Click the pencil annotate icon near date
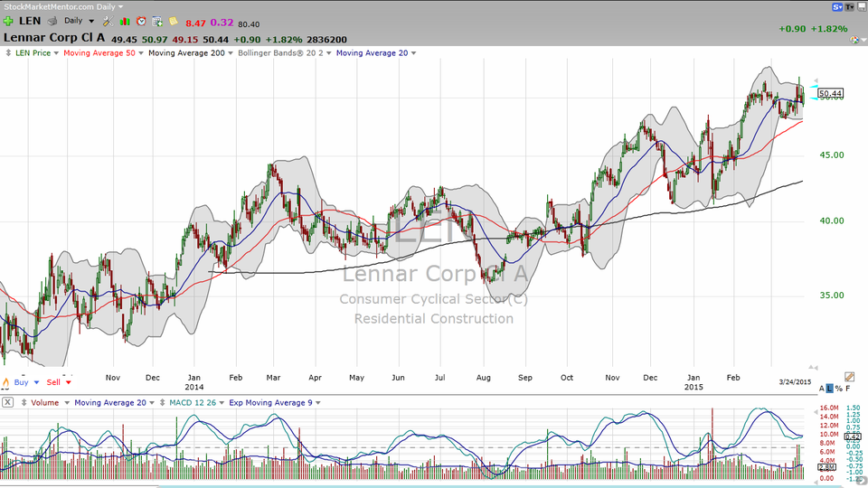The image size is (868, 488). [x=850, y=377]
